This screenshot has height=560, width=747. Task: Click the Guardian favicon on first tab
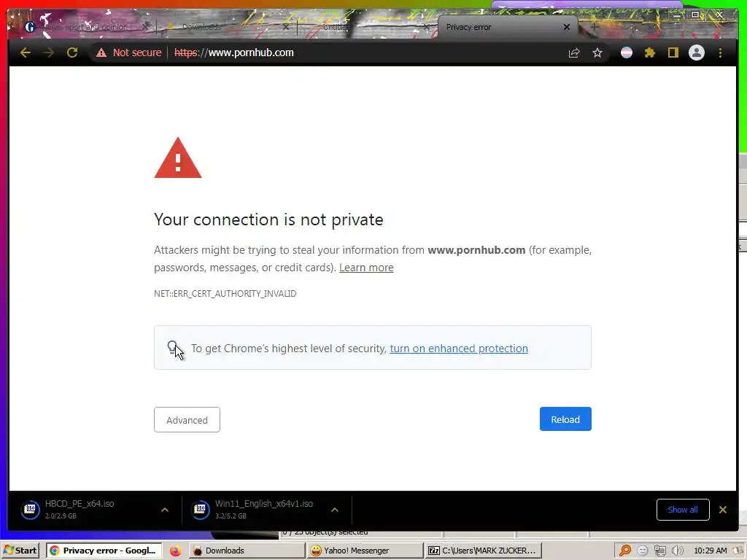[30, 27]
